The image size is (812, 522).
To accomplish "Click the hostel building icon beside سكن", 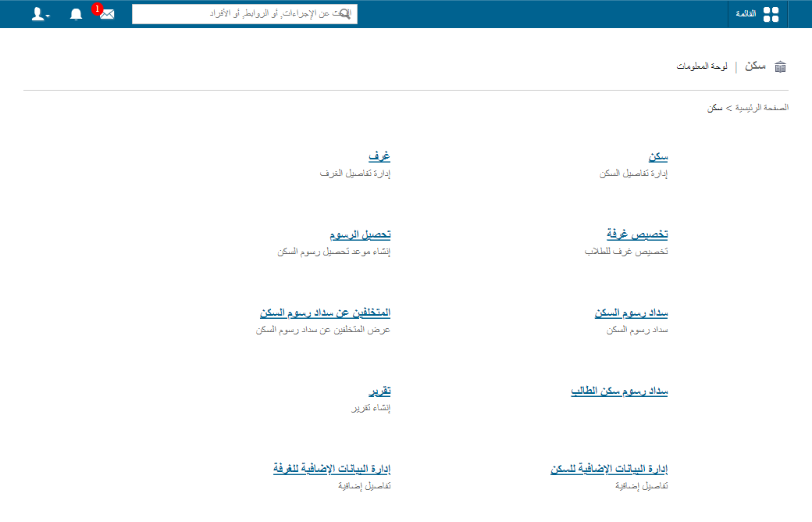I will [x=781, y=67].
